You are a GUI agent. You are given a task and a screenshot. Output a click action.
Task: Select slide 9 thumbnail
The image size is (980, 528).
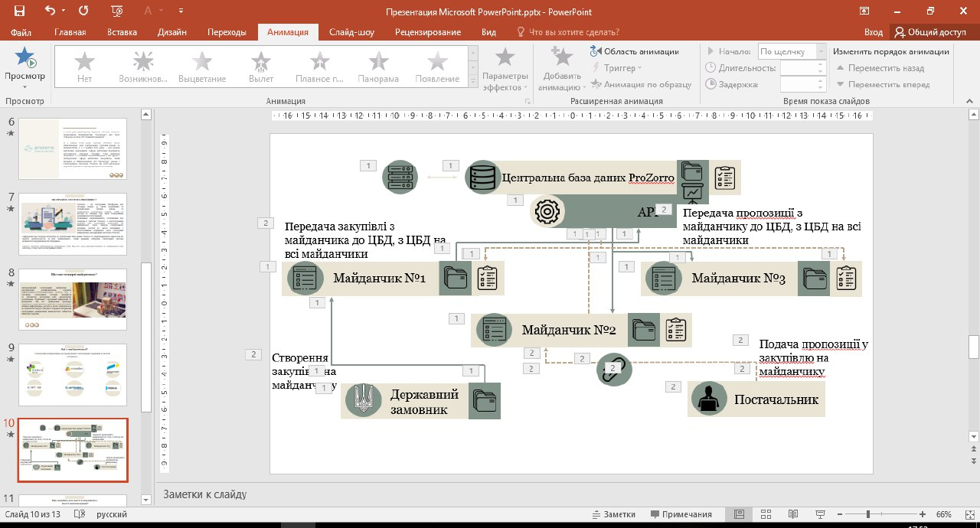pyautogui.click(x=73, y=375)
